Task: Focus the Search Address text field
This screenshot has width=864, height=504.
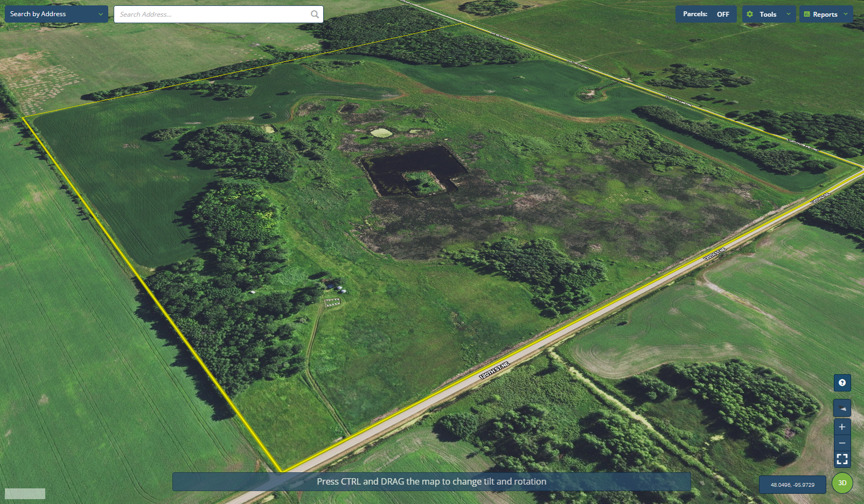Action: [x=213, y=15]
